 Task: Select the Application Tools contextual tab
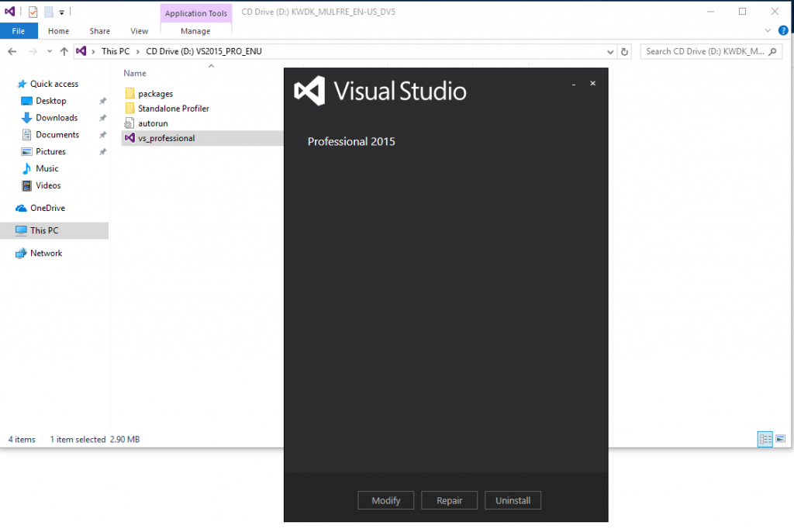point(196,13)
